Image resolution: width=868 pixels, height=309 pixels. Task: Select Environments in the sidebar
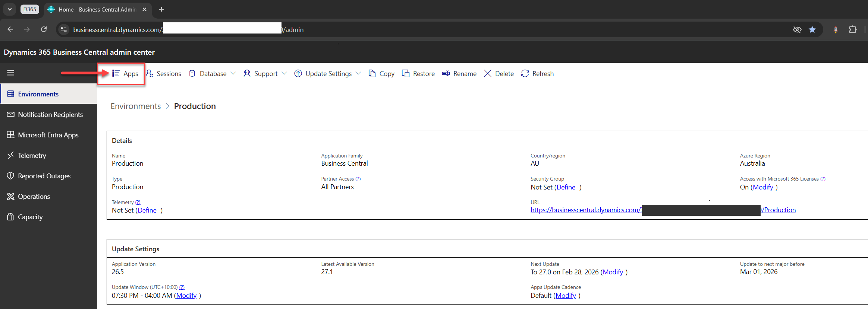coord(49,94)
